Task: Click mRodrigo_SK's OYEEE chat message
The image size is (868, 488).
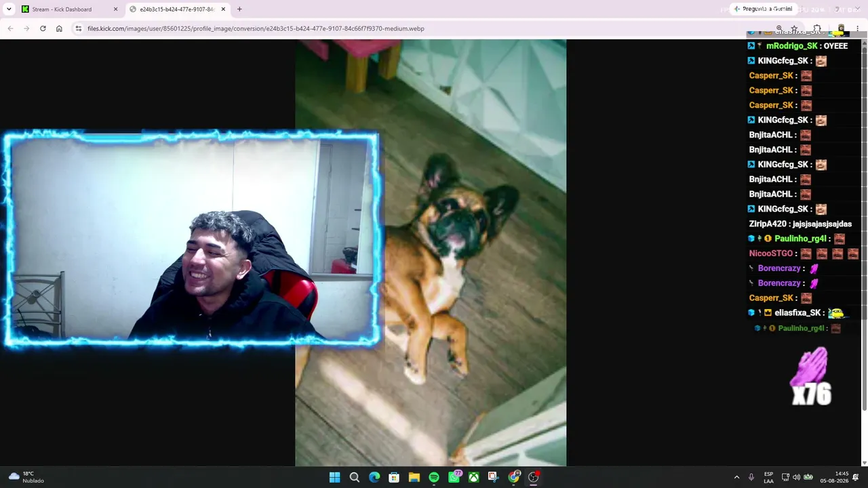Action: click(x=797, y=46)
